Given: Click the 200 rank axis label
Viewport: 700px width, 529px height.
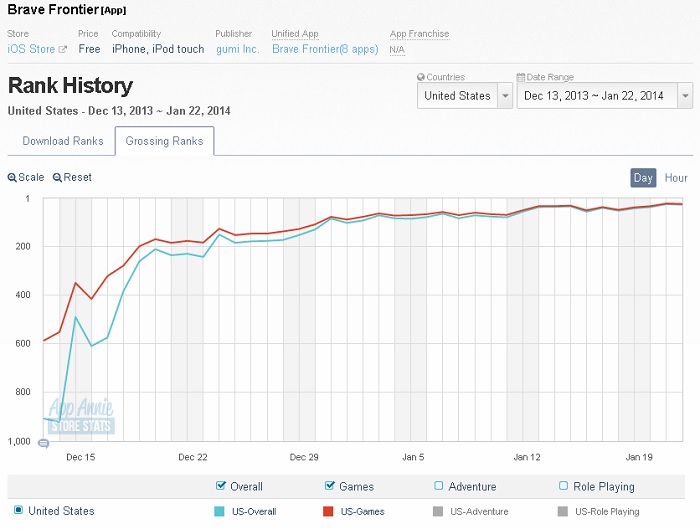Looking at the screenshot, I should tap(22, 246).
